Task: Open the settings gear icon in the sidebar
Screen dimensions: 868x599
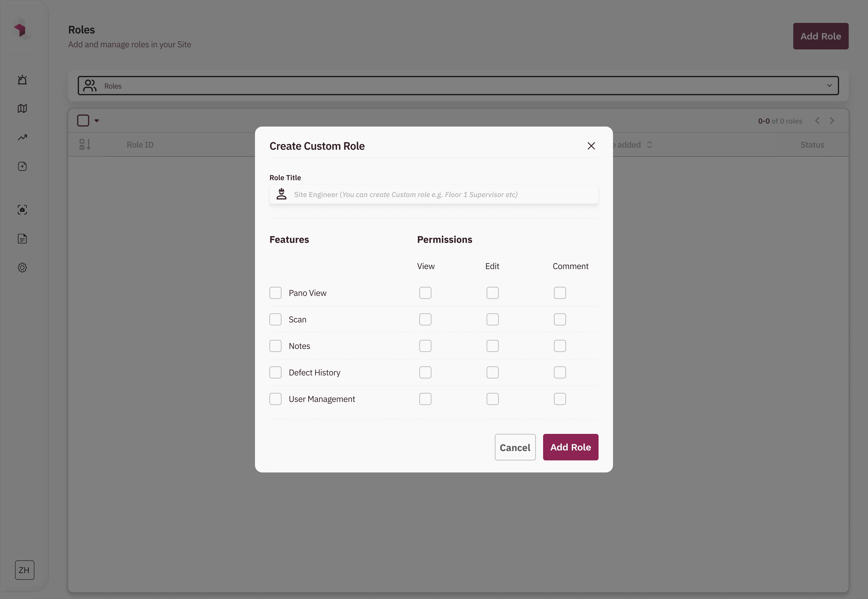Action: click(22, 268)
